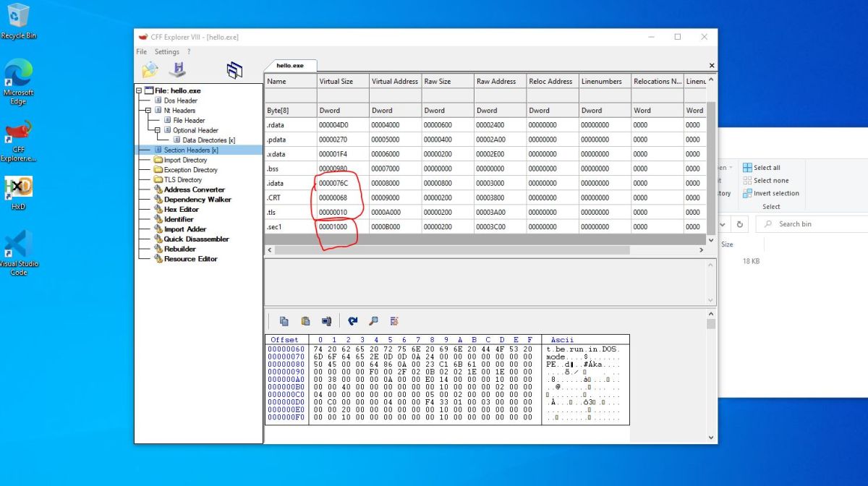Select the .bss section name cell
868x486 pixels.
coord(291,169)
